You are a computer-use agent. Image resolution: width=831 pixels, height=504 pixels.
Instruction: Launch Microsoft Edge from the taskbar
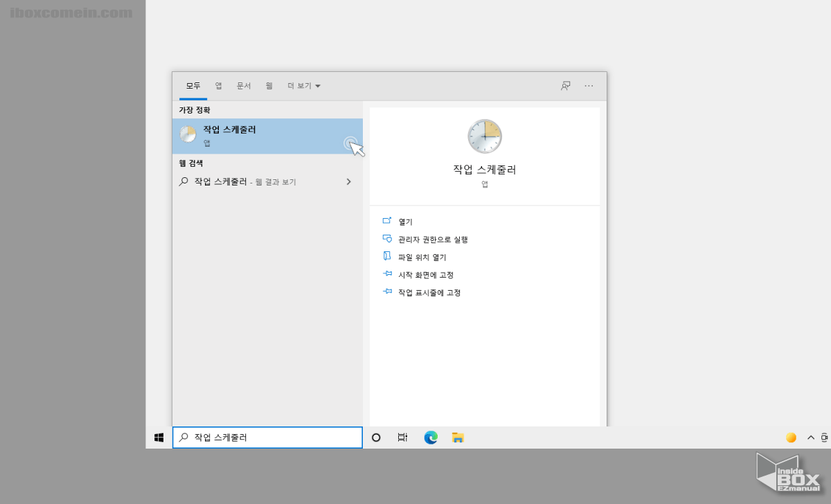click(x=431, y=437)
